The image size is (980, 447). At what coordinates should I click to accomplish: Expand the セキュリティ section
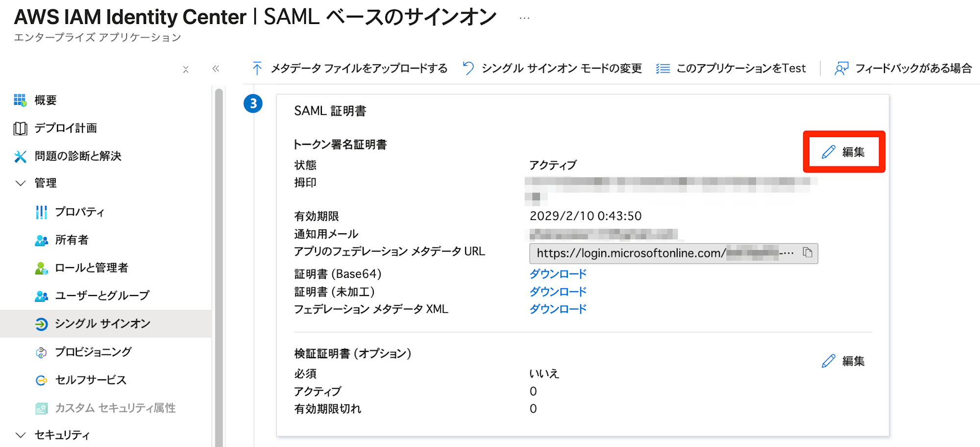(20, 435)
